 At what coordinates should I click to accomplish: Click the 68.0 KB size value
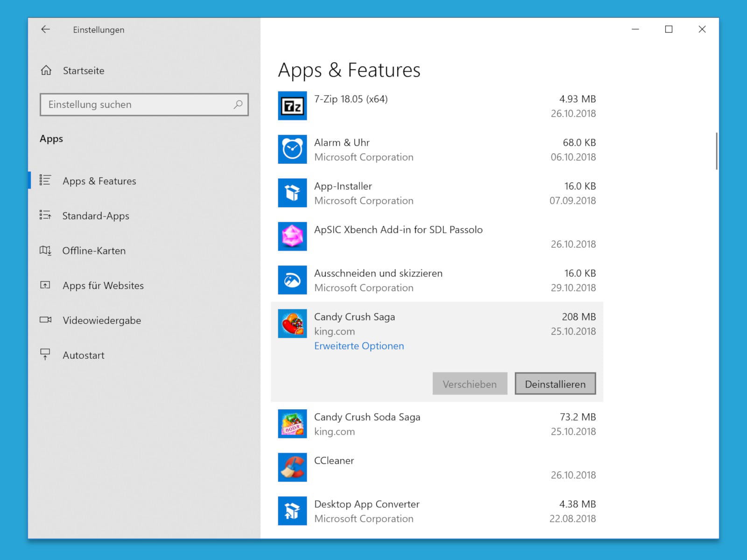(x=579, y=143)
